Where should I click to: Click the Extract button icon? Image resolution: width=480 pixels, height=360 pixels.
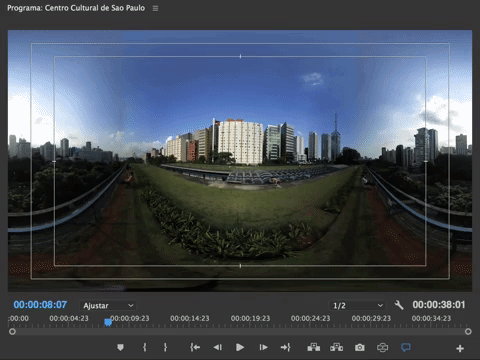point(336,347)
